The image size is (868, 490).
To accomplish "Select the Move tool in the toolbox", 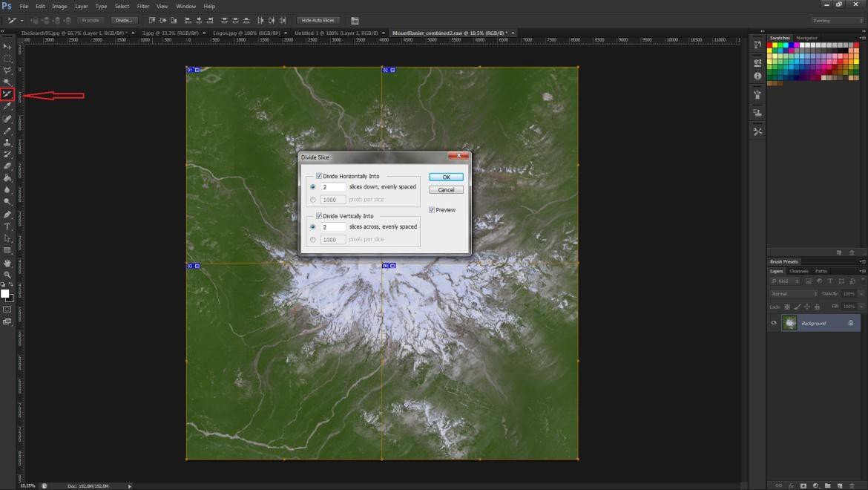I will click(x=7, y=47).
